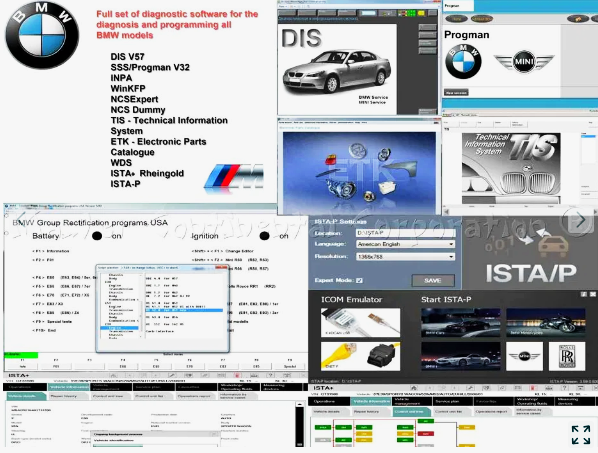Image resolution: width=598 pixels, height=453 pixels.
Task: Click the scrollbar of the INPA dialog tree list
Action: [142, 305]
